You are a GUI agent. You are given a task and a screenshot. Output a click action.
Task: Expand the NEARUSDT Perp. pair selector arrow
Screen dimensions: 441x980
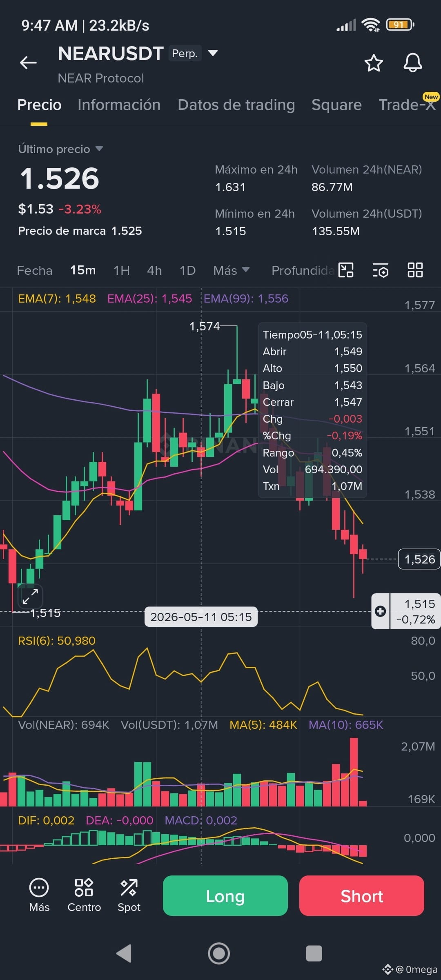[213, 53]
